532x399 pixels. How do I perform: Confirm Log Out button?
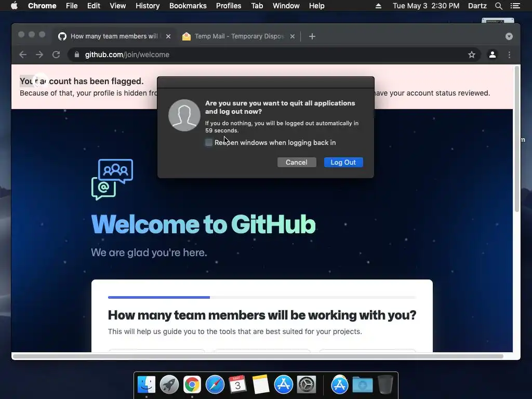pos(343,162)
